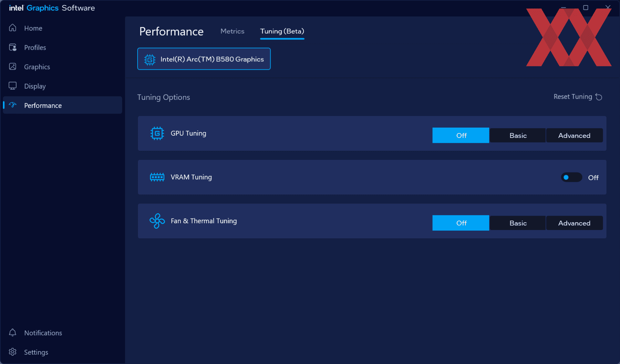Click the Profiles sidebar icon
620x364 pixels.
[13, 47]
